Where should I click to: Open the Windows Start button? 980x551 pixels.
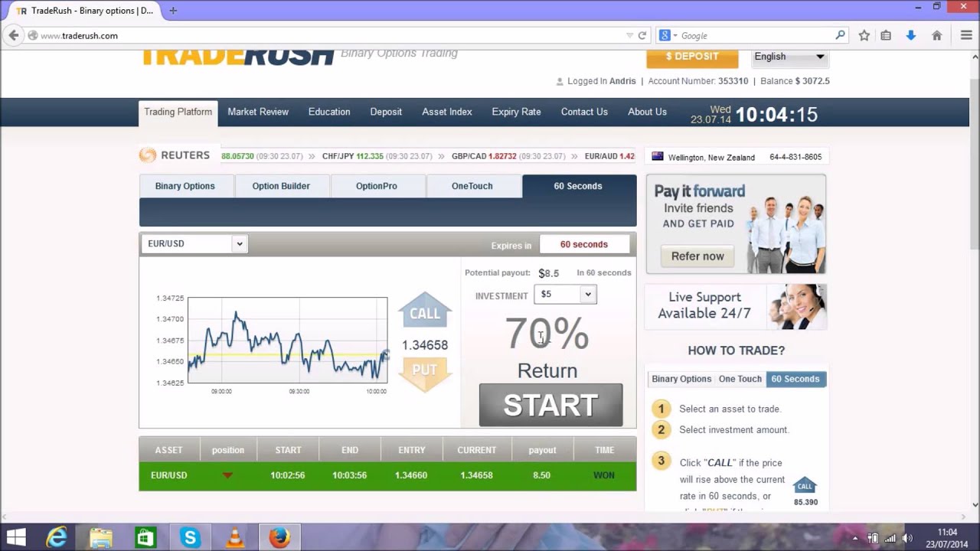(16, 538)
